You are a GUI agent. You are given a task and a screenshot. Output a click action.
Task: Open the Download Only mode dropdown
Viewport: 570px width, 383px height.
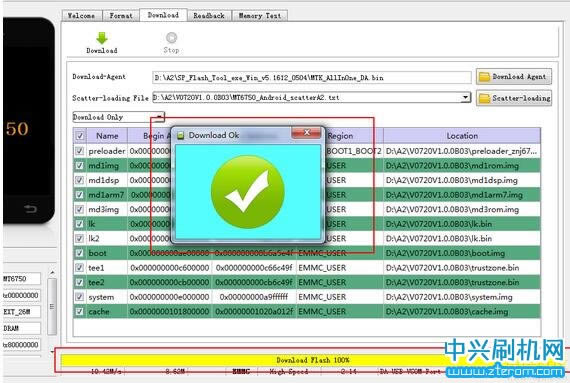(160, 117)
